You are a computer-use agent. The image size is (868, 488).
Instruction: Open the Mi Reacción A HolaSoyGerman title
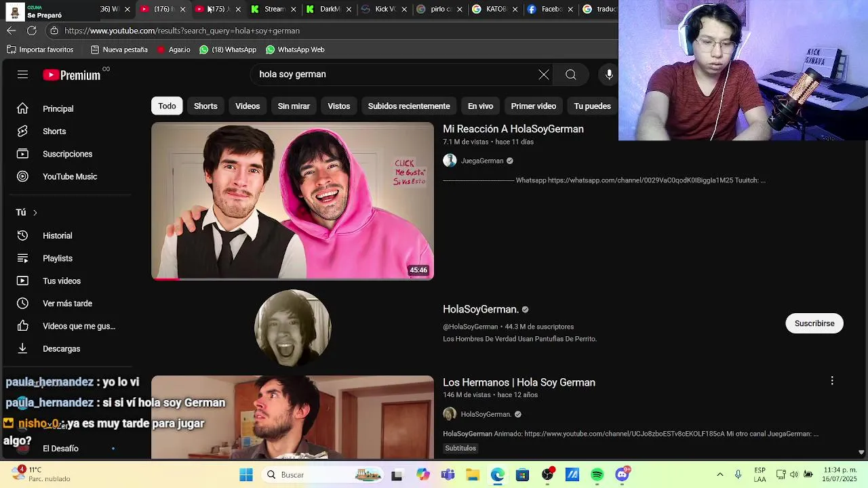[x=513, y=129]
